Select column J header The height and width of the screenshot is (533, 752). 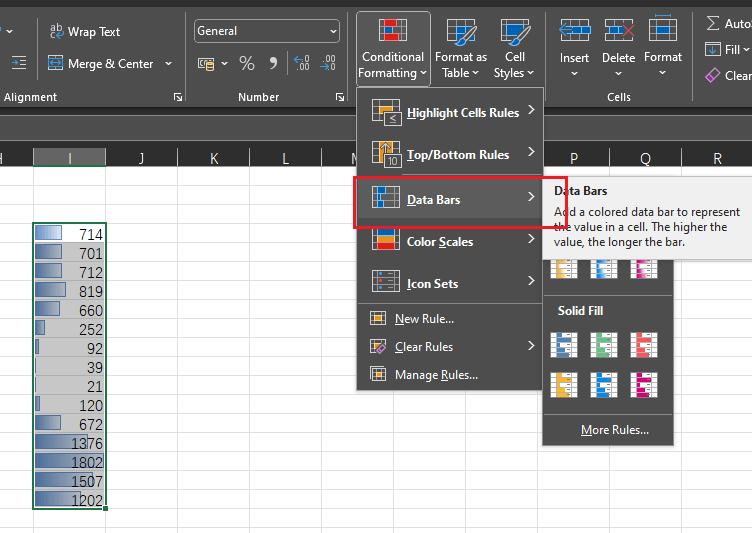141,157
